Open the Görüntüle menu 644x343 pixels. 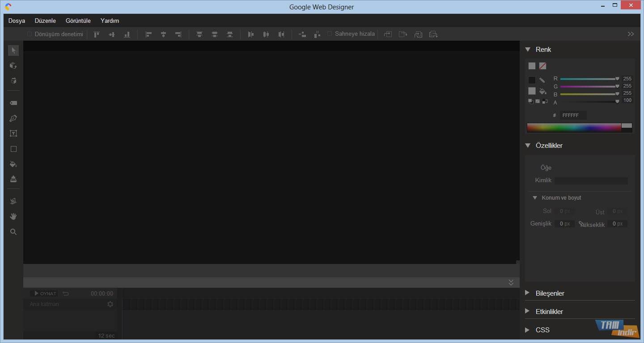tap(78, 21)
